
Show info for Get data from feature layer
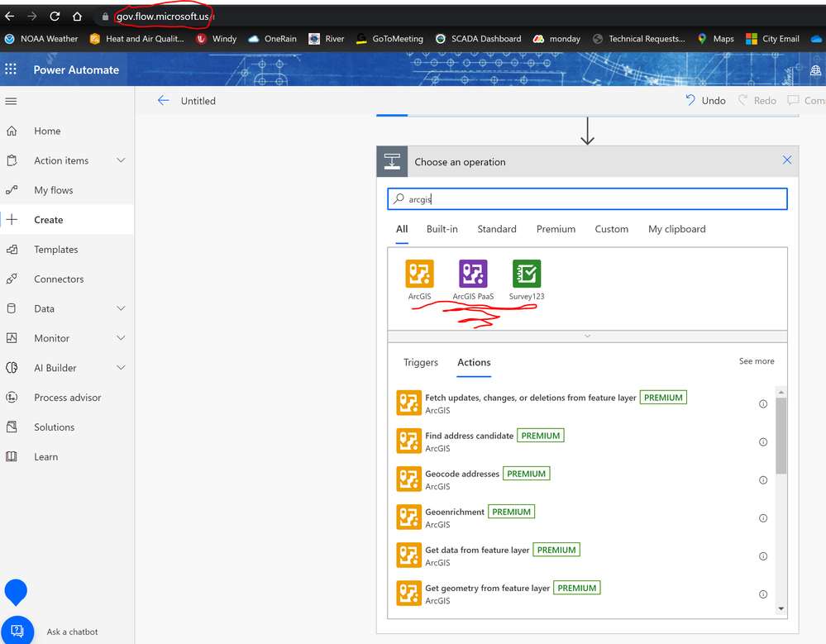pyautogui.click(x=763, y=556)
